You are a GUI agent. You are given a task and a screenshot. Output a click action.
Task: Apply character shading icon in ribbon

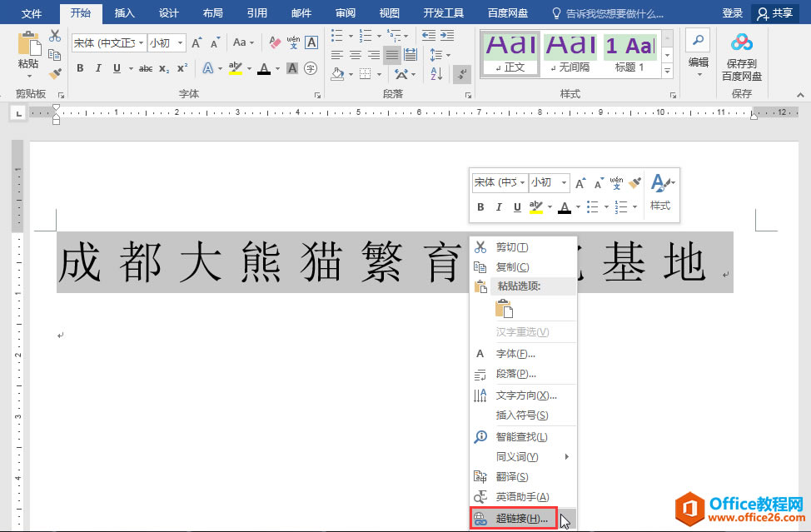coord(292,67)
